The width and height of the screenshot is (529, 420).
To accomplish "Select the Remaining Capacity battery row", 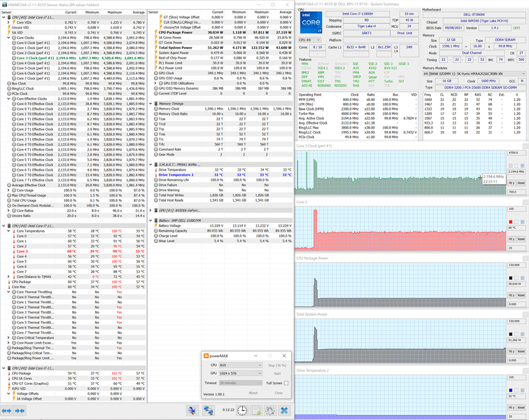I will (220, 231).
